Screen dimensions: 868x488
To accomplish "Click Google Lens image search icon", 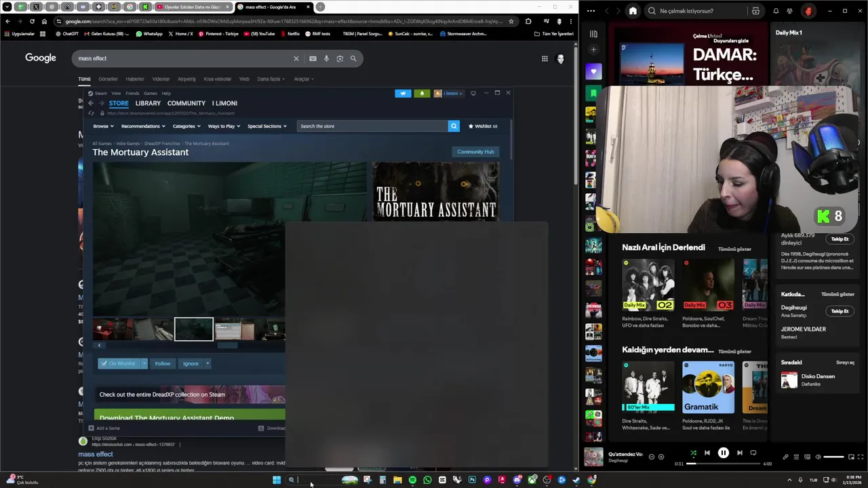I will [x=340, y=58].
